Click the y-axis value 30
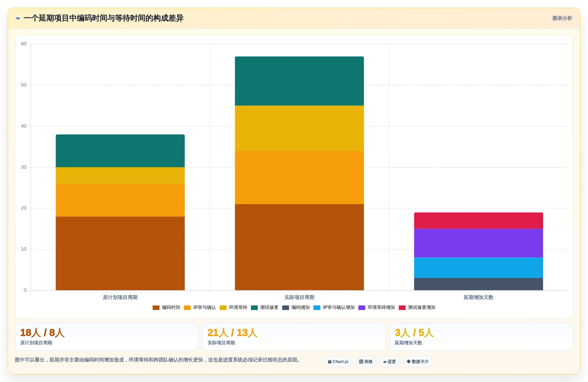The image size is (588, 382). [24, 167]
